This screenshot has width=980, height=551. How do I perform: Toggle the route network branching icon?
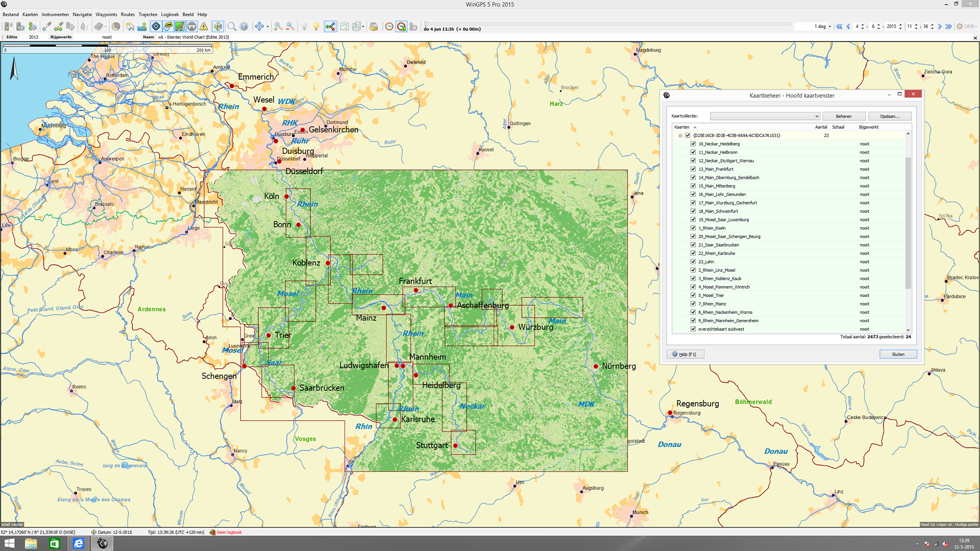tap(330, 26)
